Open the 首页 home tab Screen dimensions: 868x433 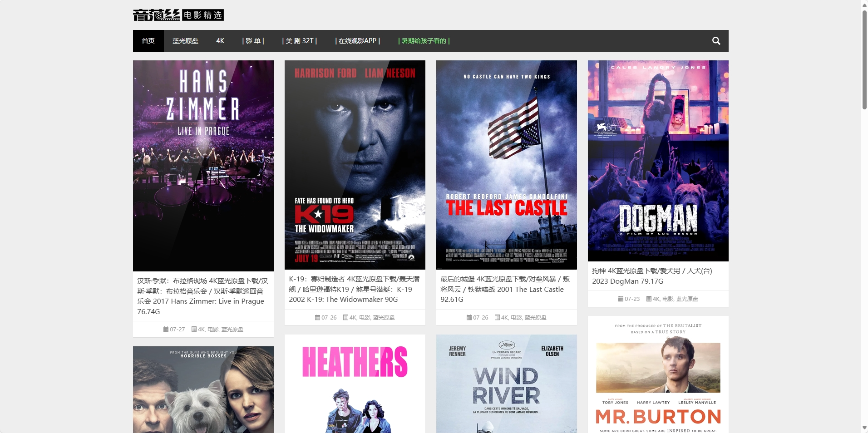(148, 41)
